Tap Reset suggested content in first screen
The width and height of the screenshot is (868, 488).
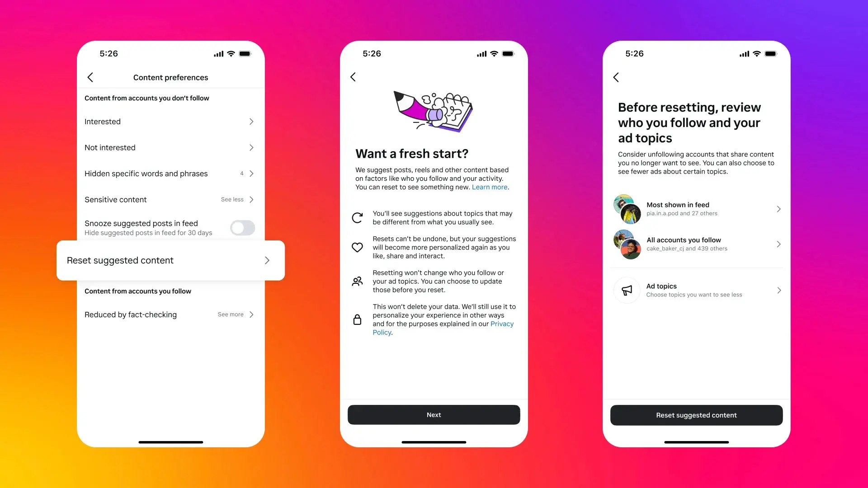click(x=170, y=260)
